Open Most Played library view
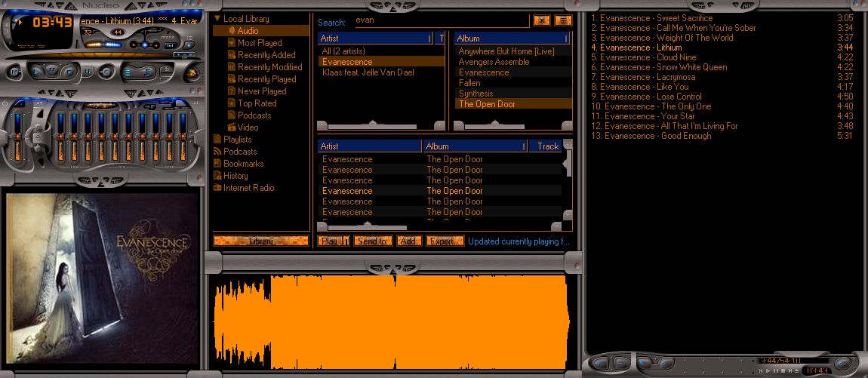Image resolution: width=868 pixels, height=378 pixels. pos(260,43)
